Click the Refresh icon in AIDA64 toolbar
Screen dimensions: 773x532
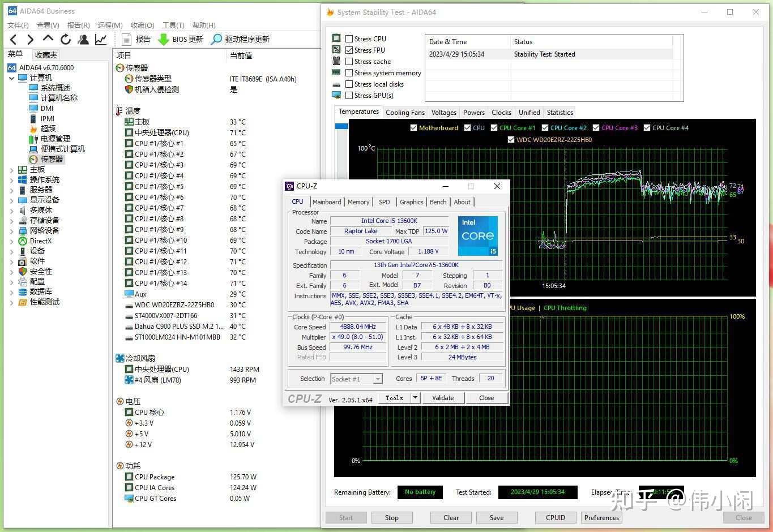pyautogui.click(x=66, y=39)
